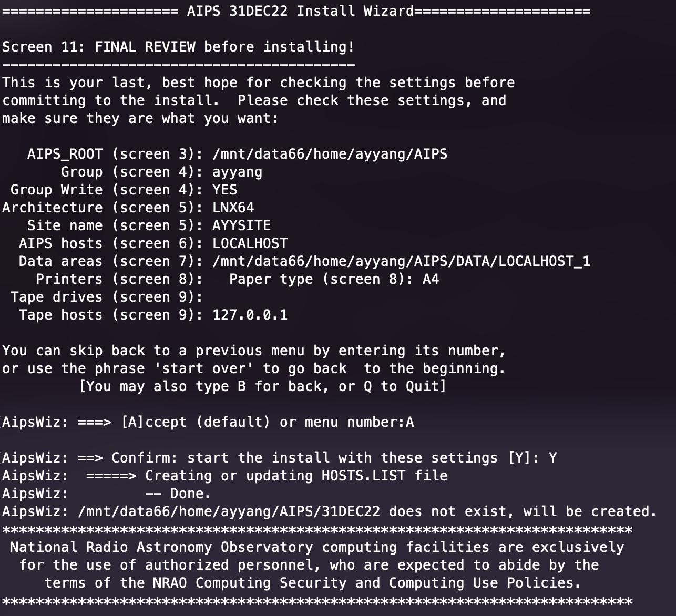676x616 pixels.
Task: Click the typed 'A' after 'menu number:'
Action: coord(410,422)
